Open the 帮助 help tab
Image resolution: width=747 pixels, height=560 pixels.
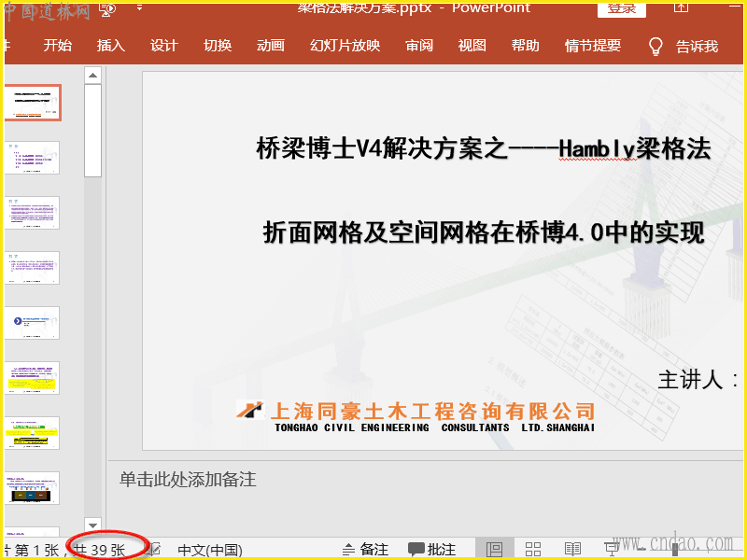[526, 46]
